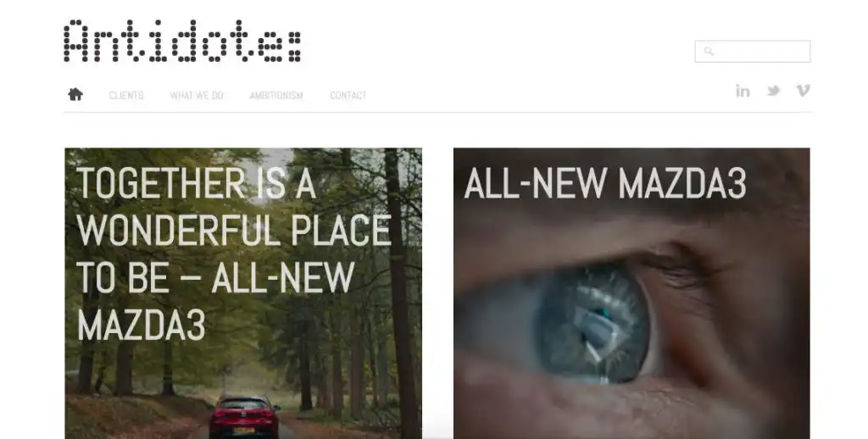This screenshot has height=439, width=868.
Task: Click the large tree trunk in the forest image
Action: [403, 293]
